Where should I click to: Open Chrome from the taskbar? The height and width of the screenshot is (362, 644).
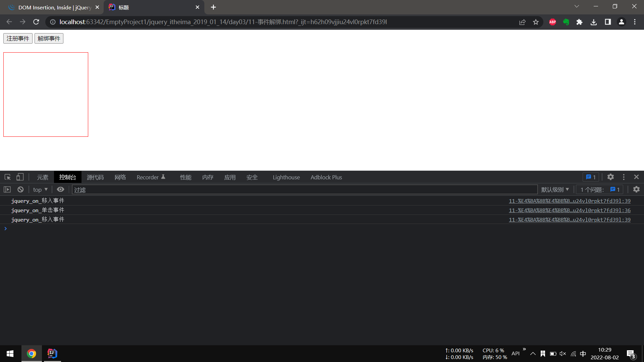click(32, 354)
